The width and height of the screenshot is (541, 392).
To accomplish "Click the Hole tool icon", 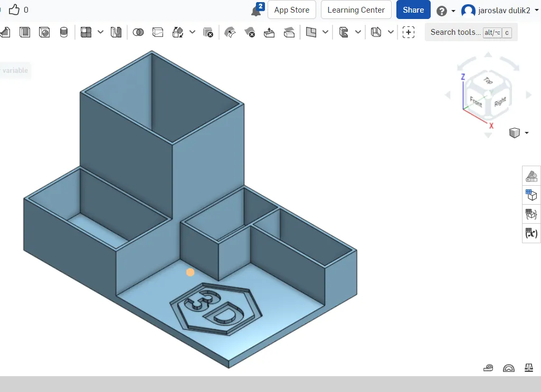I will click(x=45, y=32).
